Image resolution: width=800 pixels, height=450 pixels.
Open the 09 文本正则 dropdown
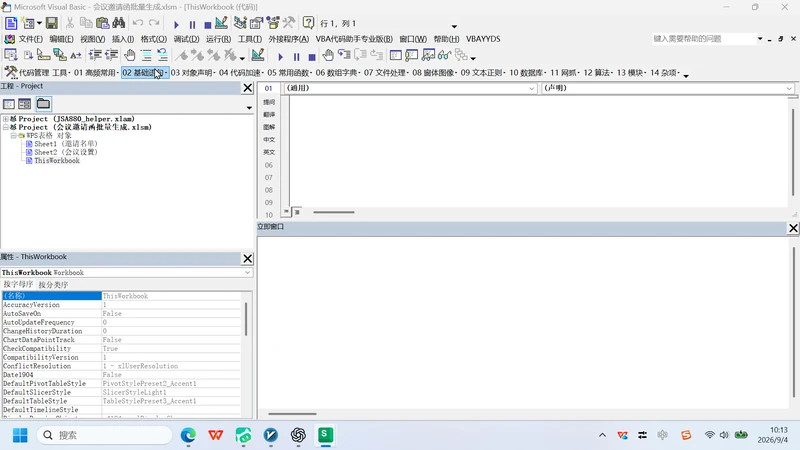coord(482,73)
